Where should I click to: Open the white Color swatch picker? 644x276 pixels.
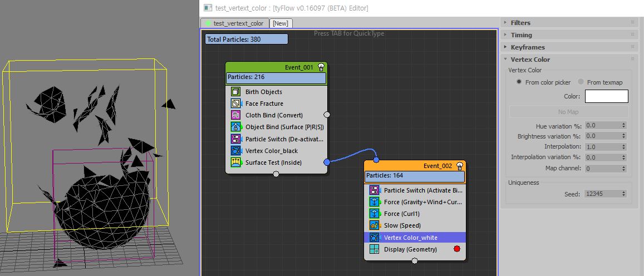point(606,96)
